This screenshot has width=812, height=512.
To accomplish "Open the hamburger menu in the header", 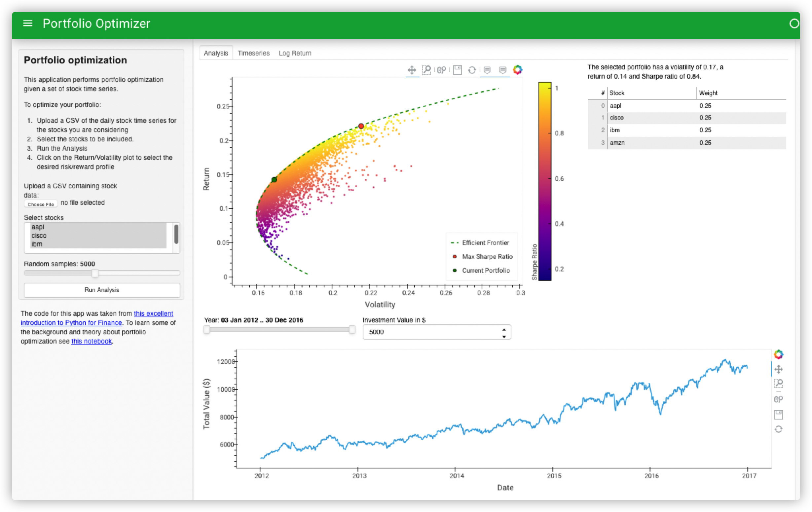I will coord(28,23).
